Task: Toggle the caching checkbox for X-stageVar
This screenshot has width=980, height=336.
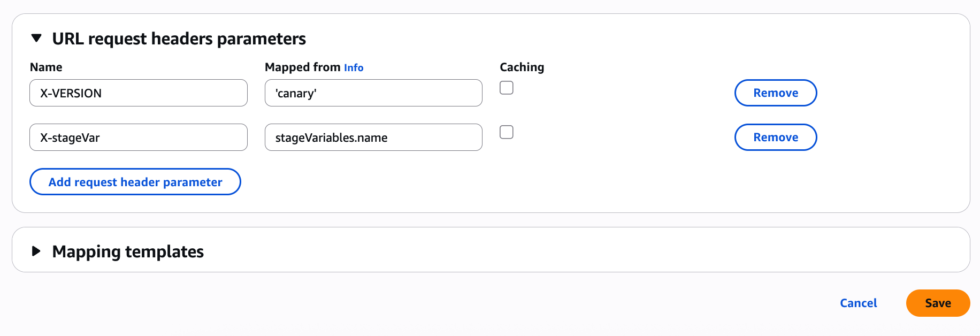Action: point(507,132)
